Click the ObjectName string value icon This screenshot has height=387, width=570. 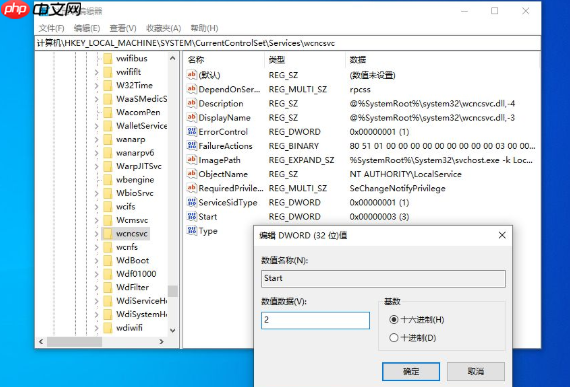click(192, 174)
